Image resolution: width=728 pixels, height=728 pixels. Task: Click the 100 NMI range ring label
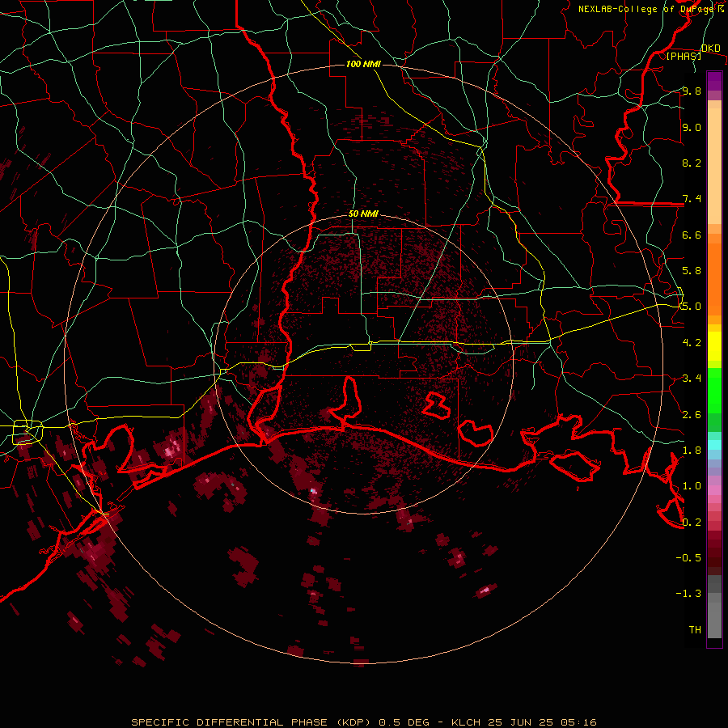(x=363, y=64)
